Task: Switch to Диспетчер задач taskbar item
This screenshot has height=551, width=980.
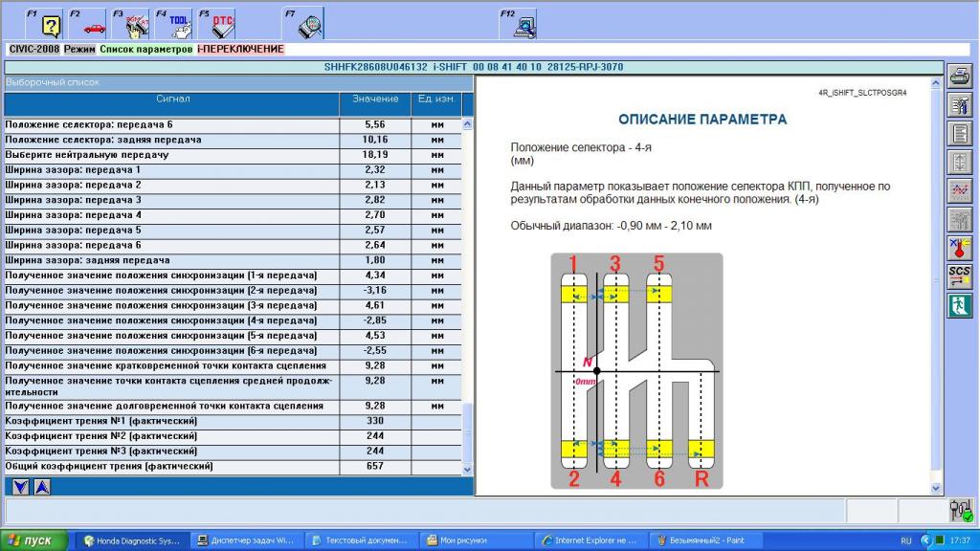Action: point(246,540)
